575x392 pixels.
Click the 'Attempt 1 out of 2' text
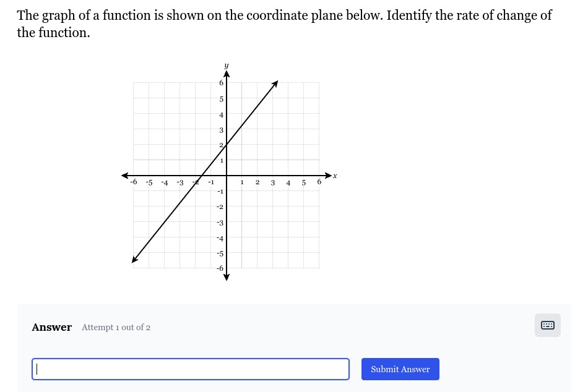click(116, 327)
